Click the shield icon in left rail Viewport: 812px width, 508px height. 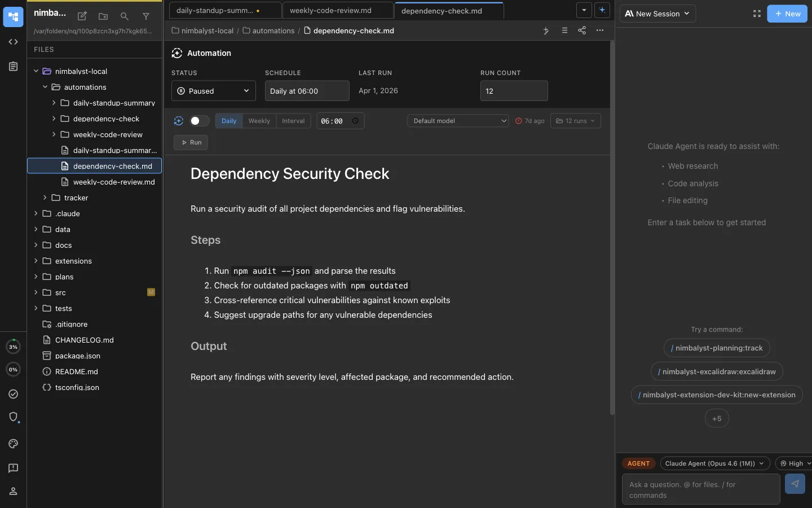[x=14, y=417]
